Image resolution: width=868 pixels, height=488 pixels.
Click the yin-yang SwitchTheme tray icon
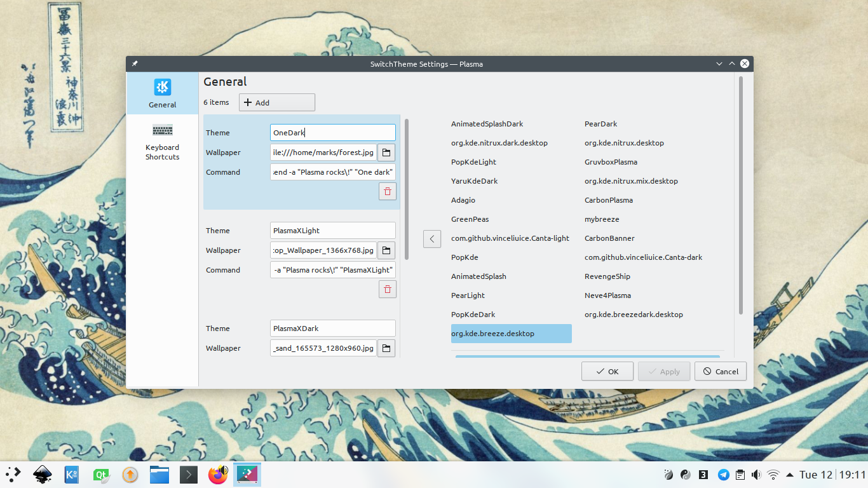tap(686, 475)
